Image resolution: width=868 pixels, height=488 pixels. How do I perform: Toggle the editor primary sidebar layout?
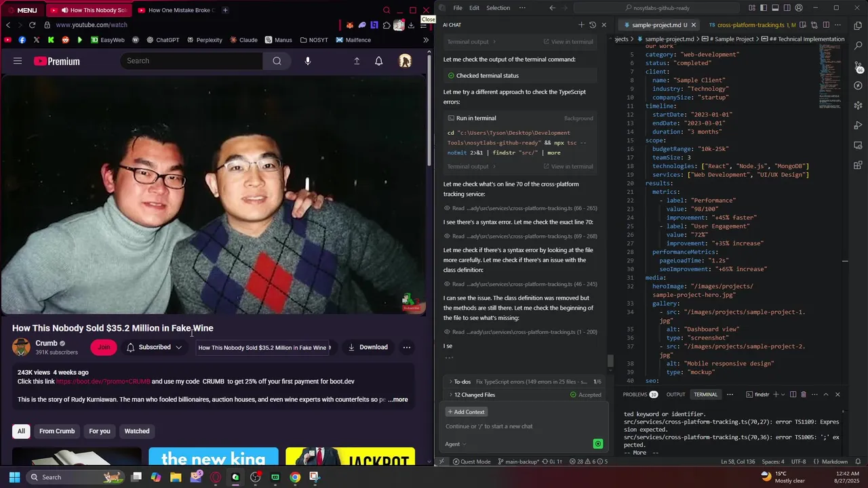coord(763,8)
